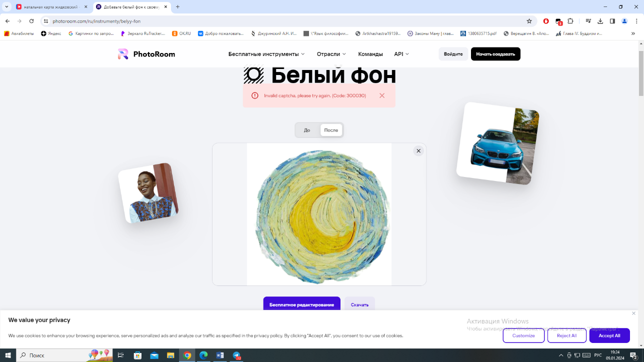This screenshot has height=362, width=644.
Task: Switch to the После view
Action: pyautogui.click(x=331, y=130)
